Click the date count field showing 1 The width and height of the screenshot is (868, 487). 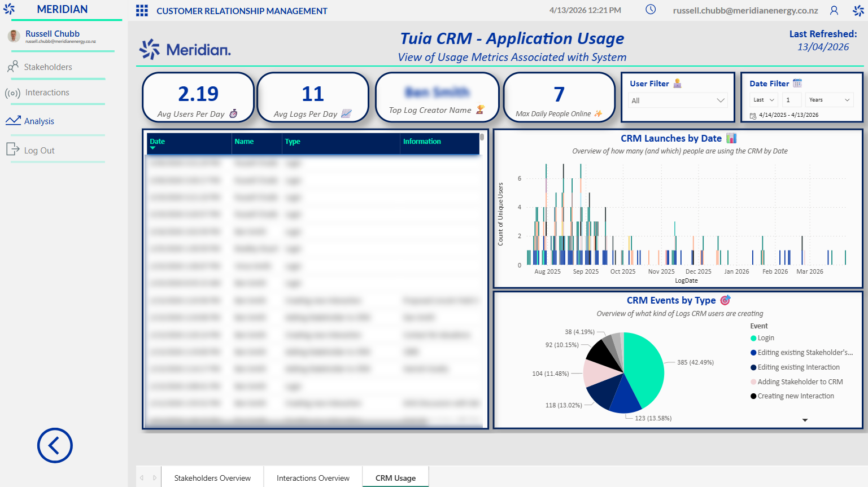(x=792, y=100)
